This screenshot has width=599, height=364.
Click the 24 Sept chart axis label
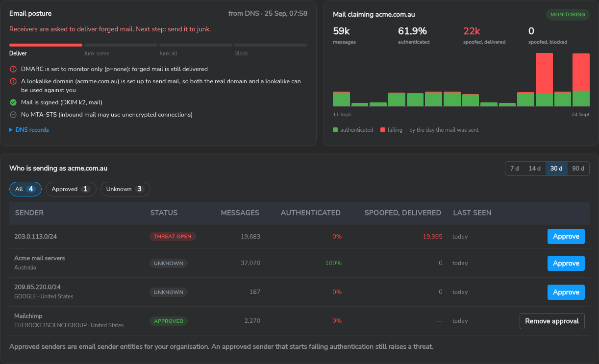(x=580, y=115)
